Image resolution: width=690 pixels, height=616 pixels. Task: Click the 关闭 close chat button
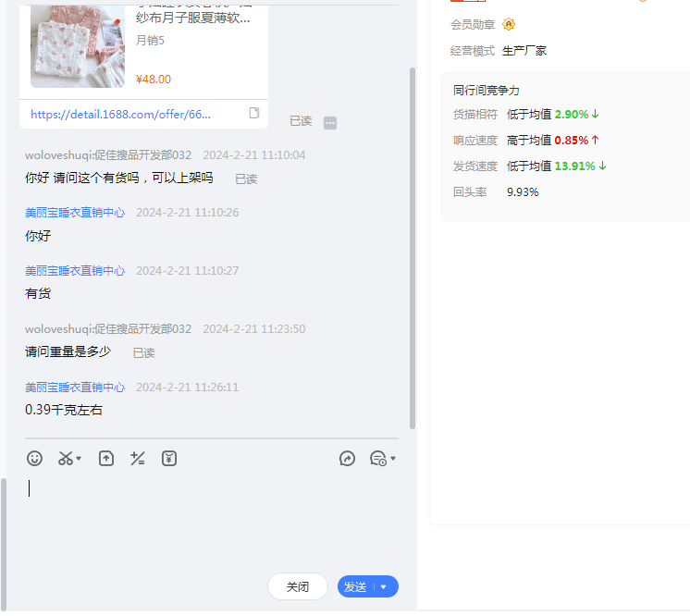pos(298,586)
